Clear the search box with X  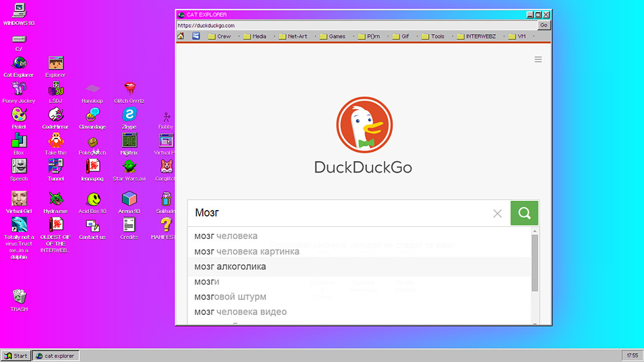pyautogui.click(x=497, y=213)
